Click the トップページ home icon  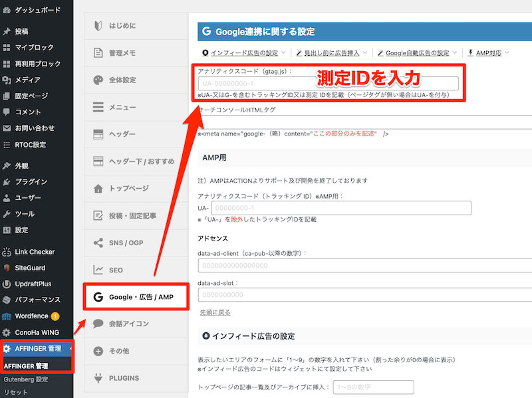click(x=98, y=188)
